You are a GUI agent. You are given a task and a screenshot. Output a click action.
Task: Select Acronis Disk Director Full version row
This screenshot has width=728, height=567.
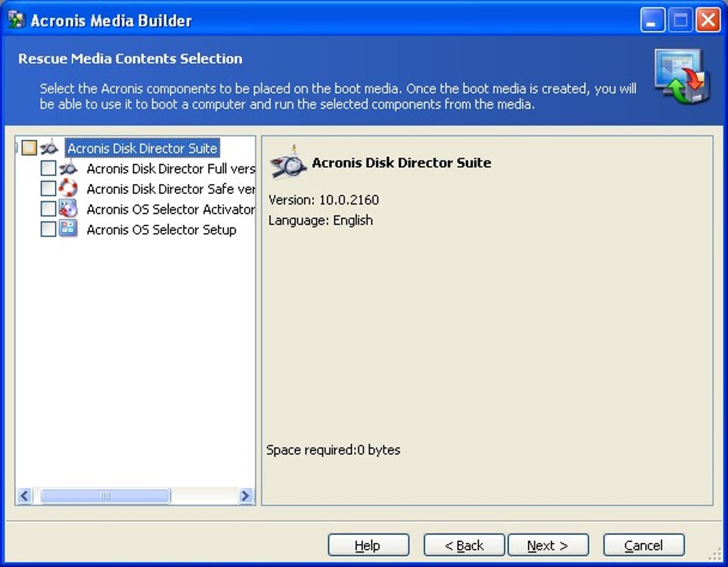171,168
